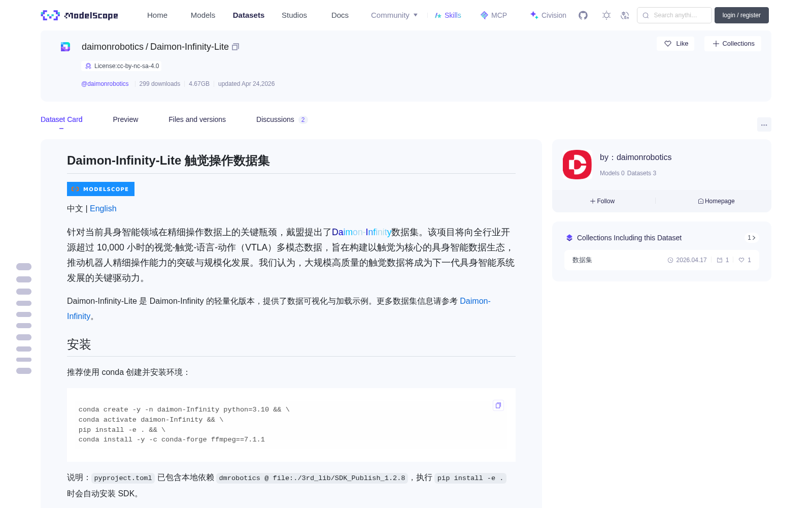Image resolution: width=812 pixels, height=508 pixels.
Task: Click the dataset cube icon beside the title
Action: (x=65, y=47)
